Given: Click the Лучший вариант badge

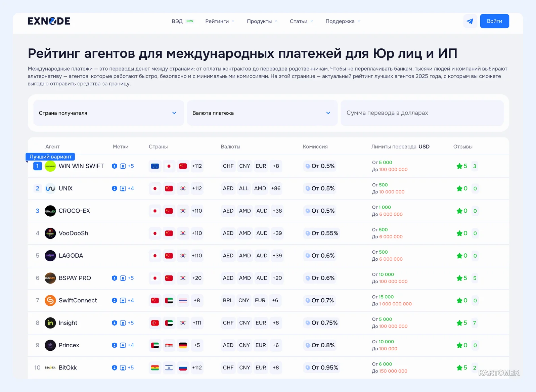Looking at the screenshot, I should click(50, 157).
